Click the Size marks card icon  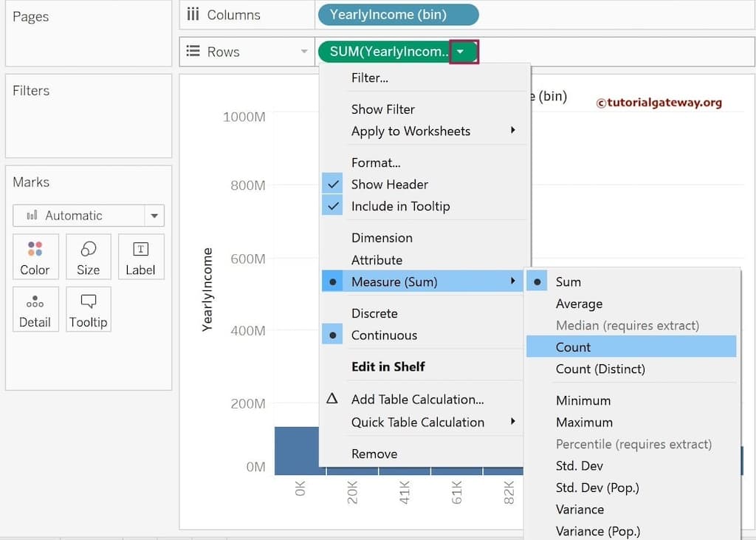click(x=88, y=249)
